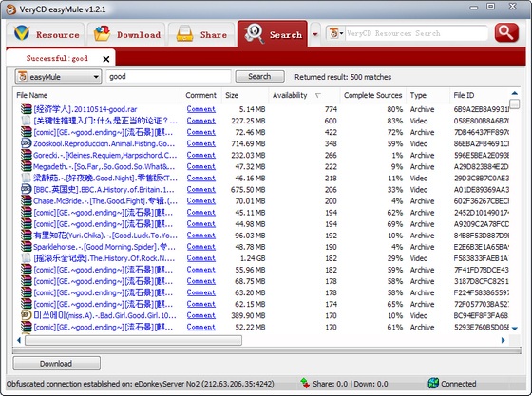Select file 20110514-good.rar
The height and width of the screenshot is (396, 532).
[x=85, y=109]
